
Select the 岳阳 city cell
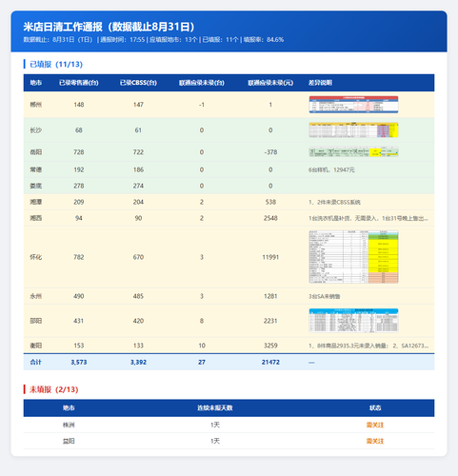pos(36,152)
